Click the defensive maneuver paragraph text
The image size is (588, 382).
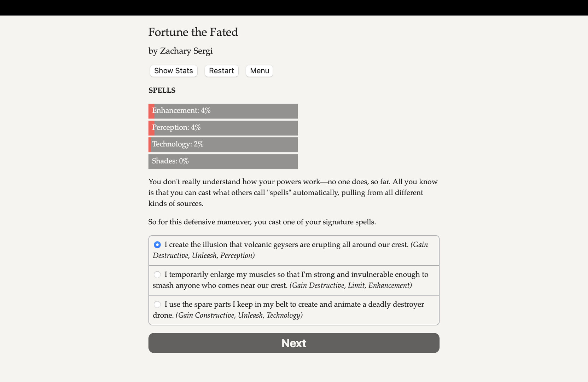[262, 222]
